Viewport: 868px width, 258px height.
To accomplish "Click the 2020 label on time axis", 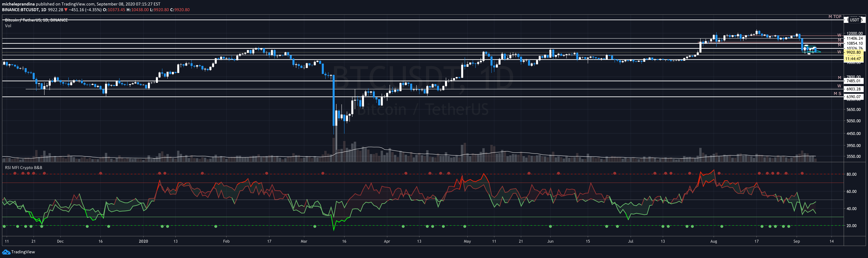I will tap(143, 241).
